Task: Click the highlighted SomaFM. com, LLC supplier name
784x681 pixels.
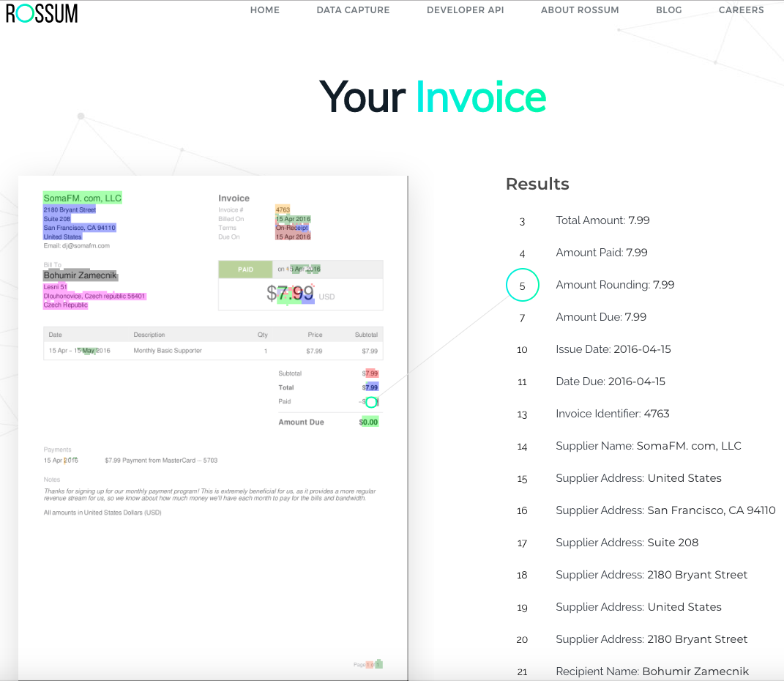Action: pyautogui.click(x=83, y=198)
